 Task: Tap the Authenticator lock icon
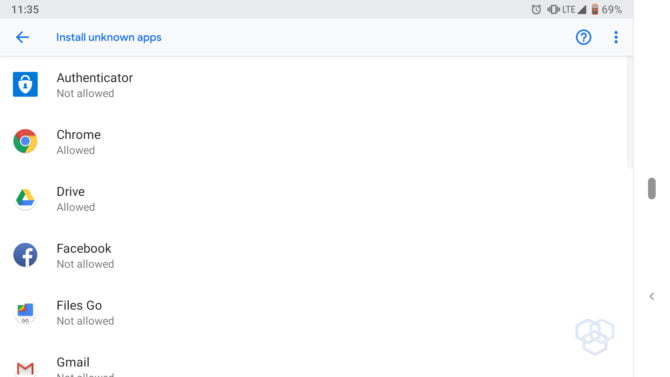pyautogui.click(x=25, y=84)
